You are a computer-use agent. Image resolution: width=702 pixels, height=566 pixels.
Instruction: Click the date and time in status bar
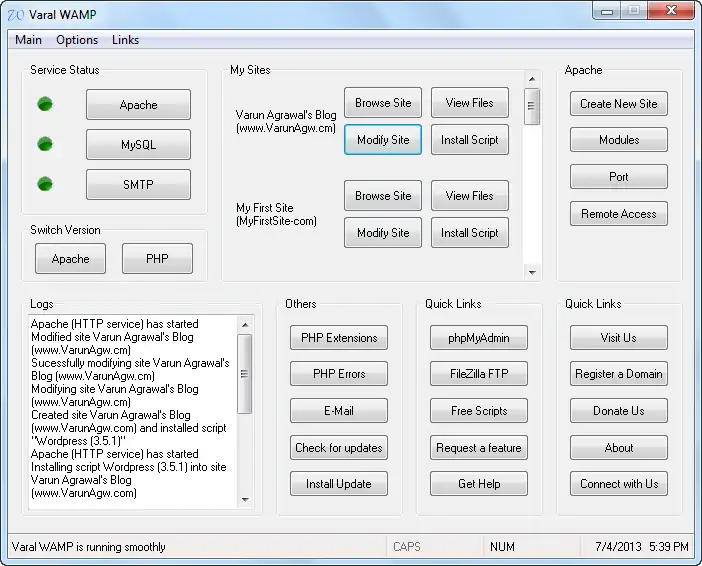(x=642, y=547)
